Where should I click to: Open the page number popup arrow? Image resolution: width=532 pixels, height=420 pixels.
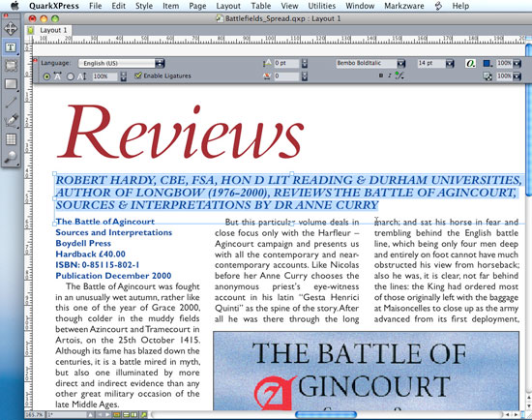click(90, 415)
